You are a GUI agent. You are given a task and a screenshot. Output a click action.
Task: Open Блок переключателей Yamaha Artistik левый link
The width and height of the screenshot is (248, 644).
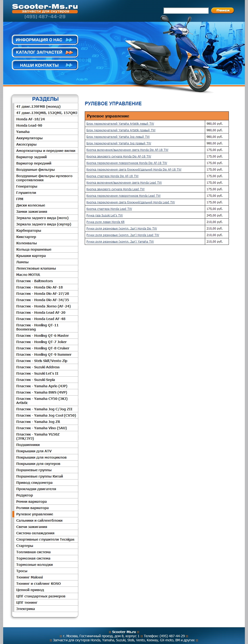point(120,124)
